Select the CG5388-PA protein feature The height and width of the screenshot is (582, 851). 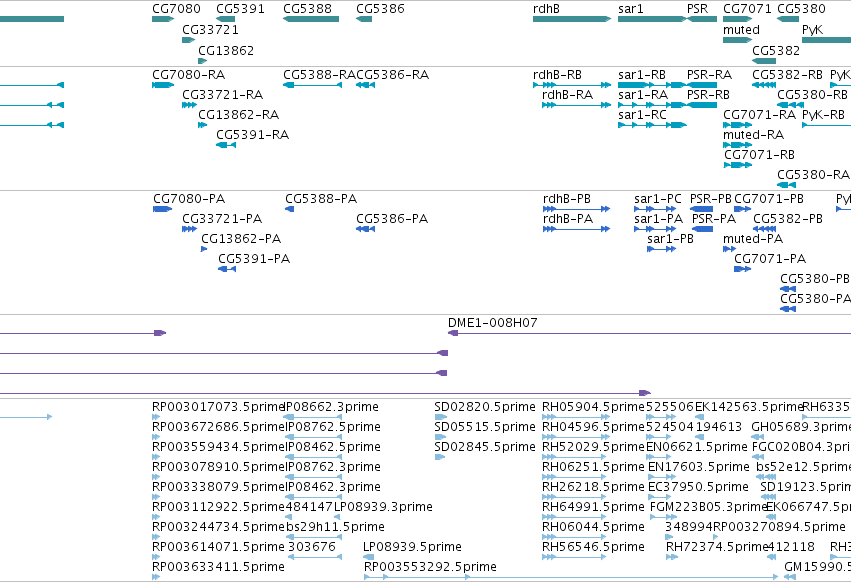click(289, 210)
